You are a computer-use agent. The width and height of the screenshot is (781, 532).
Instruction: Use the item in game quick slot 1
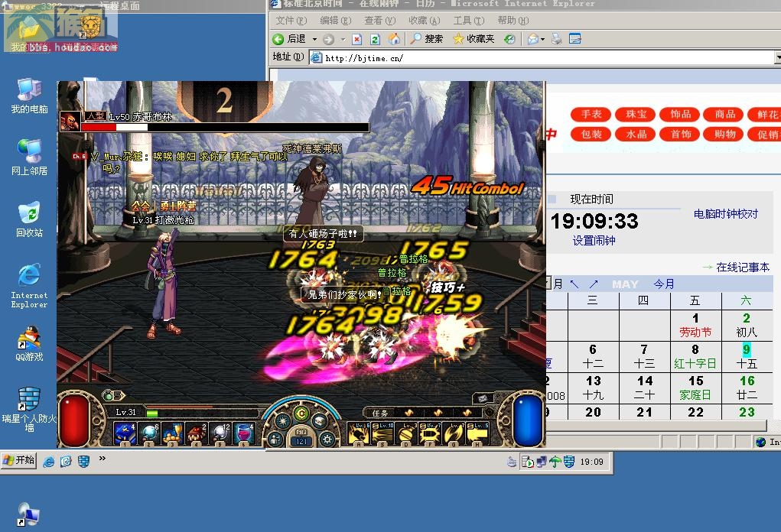pyautogui.click(x=125, y=433)
